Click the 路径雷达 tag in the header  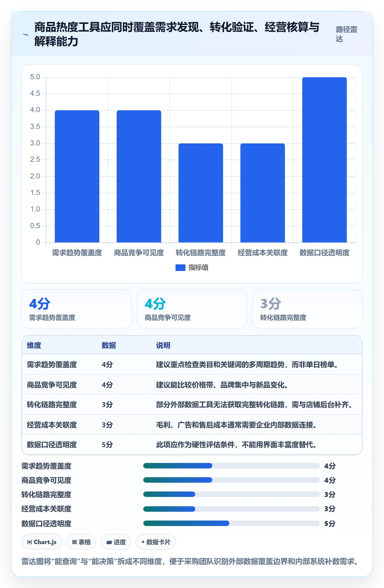pyautogui.click(x=346, y=34)
